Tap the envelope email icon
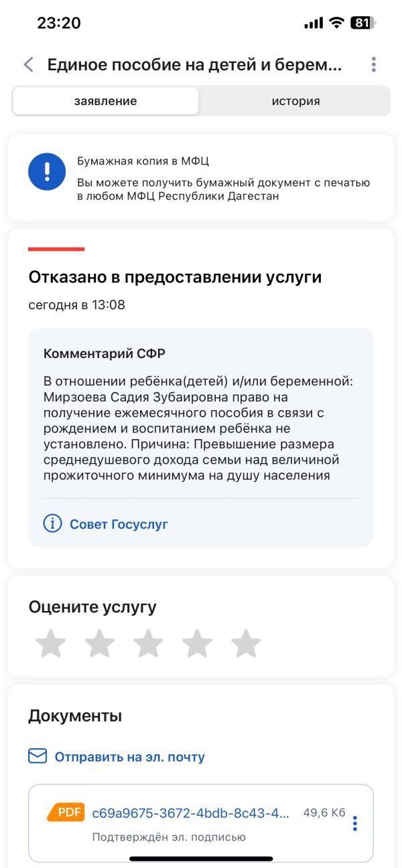The width and height of the screenshot is (402, 868). pos(38,756)
